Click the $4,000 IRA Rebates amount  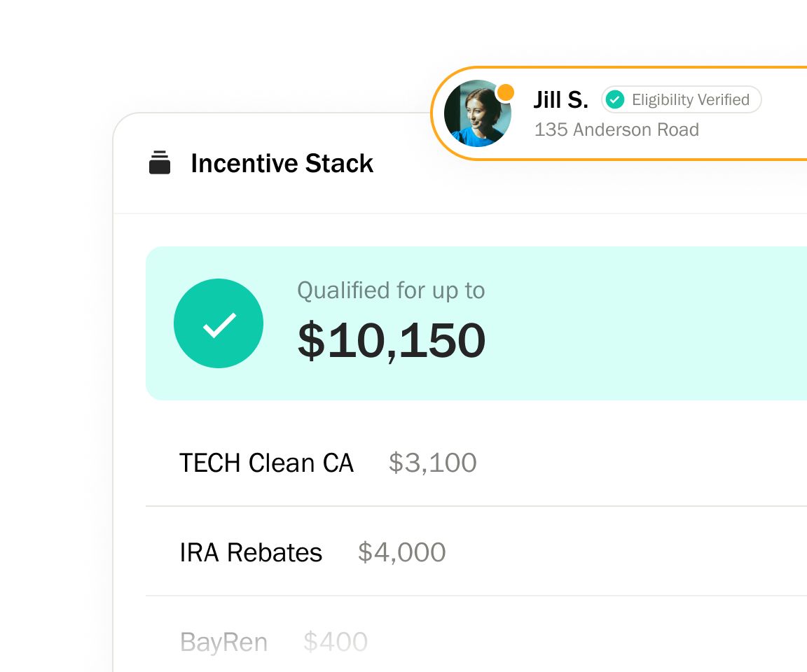pos(401,552)
